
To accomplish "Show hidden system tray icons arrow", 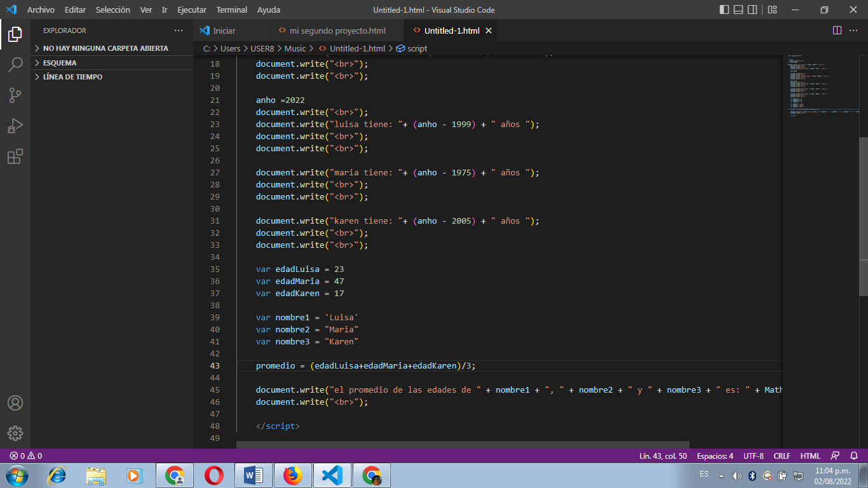I will coord(721,475).
